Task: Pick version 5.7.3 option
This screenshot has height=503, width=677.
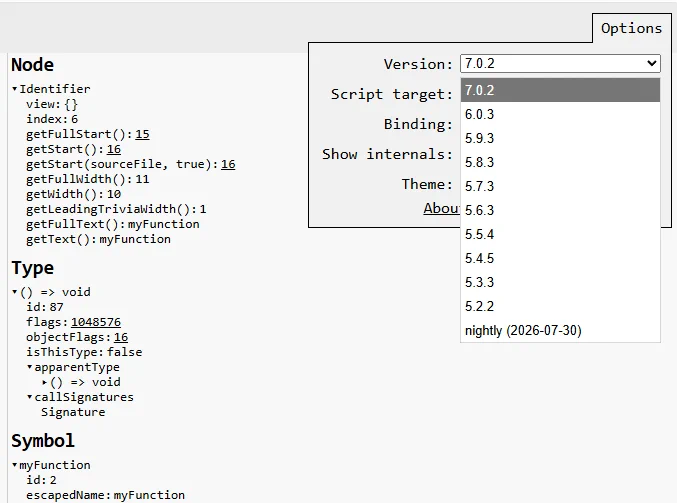Action: [x=560, y=186]
